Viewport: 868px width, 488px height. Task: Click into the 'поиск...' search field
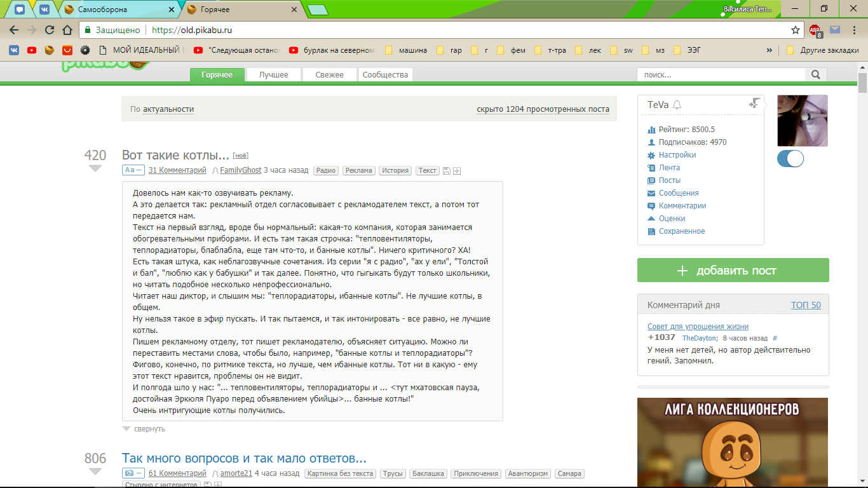point(722,75)
